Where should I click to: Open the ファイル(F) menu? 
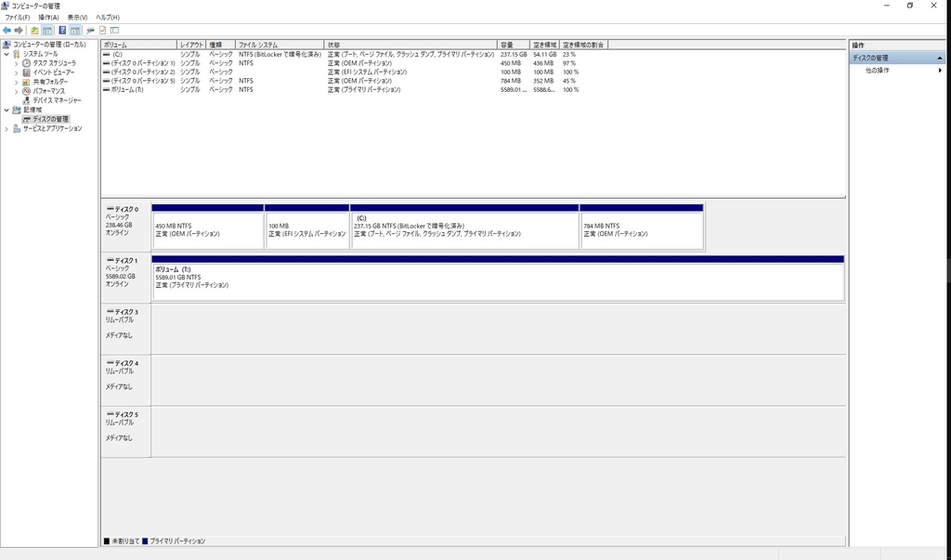[x=17, y=18]
